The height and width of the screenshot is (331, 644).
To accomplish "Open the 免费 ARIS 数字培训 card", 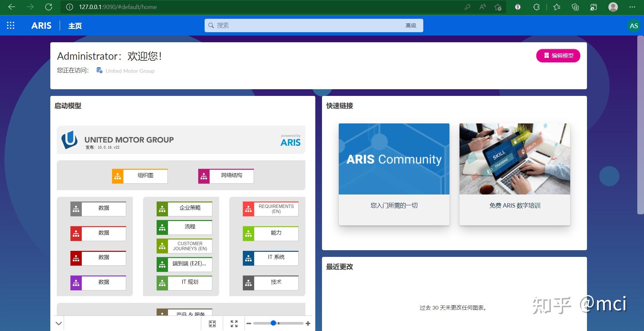I will (x=515, y=174).
